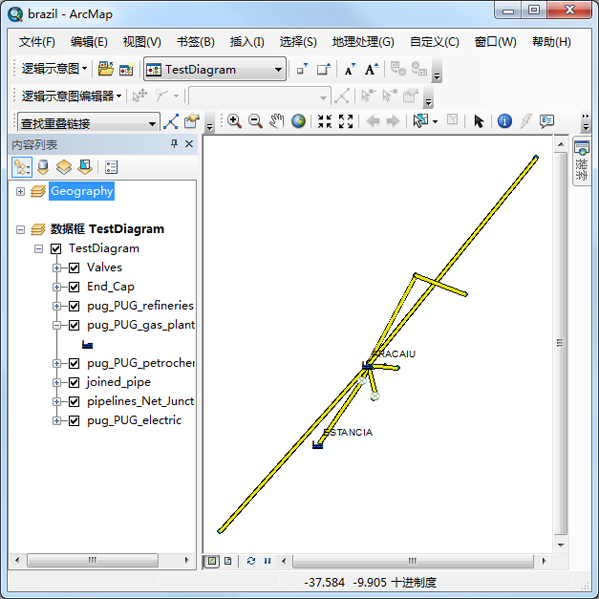Open the Search side tab (搜索)
Viewport: 599px width, 599px height.
pos(581,162)
